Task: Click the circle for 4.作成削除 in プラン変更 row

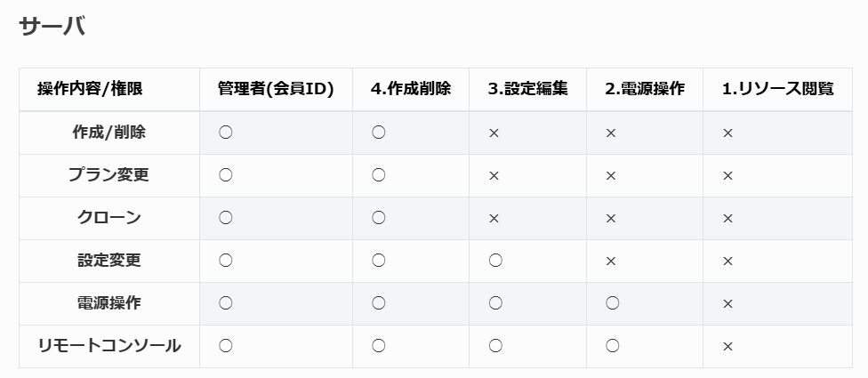Action: pos(379,175)
